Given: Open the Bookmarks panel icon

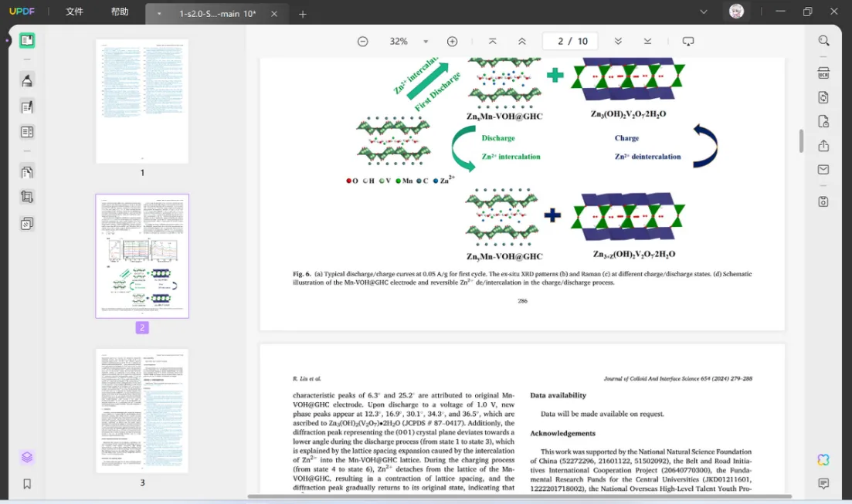Looking at the screenshot, I should [26, 483].
